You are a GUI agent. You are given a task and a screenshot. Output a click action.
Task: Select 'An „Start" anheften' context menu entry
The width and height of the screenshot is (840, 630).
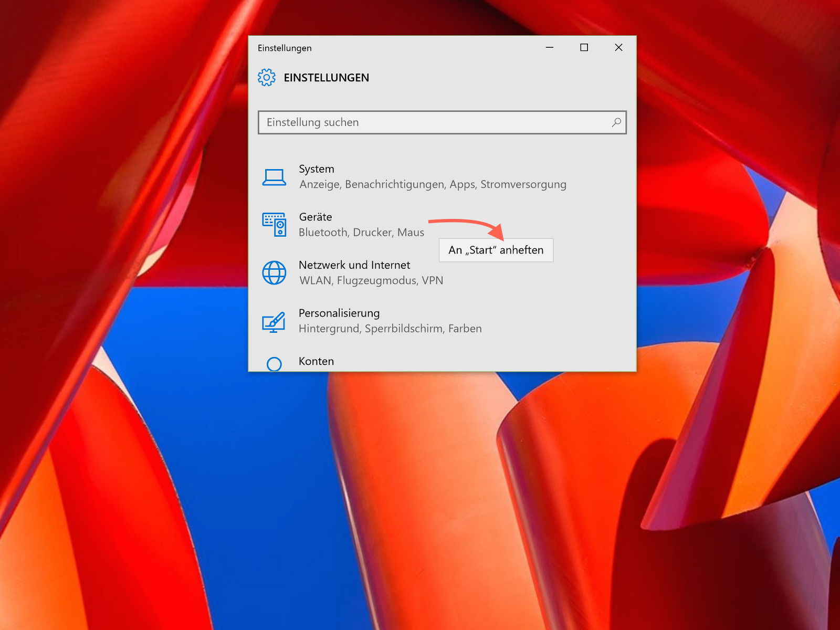point(496,250)
